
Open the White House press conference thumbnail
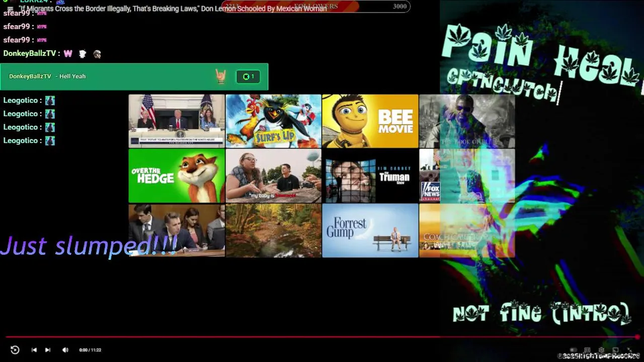coord(177,121)
